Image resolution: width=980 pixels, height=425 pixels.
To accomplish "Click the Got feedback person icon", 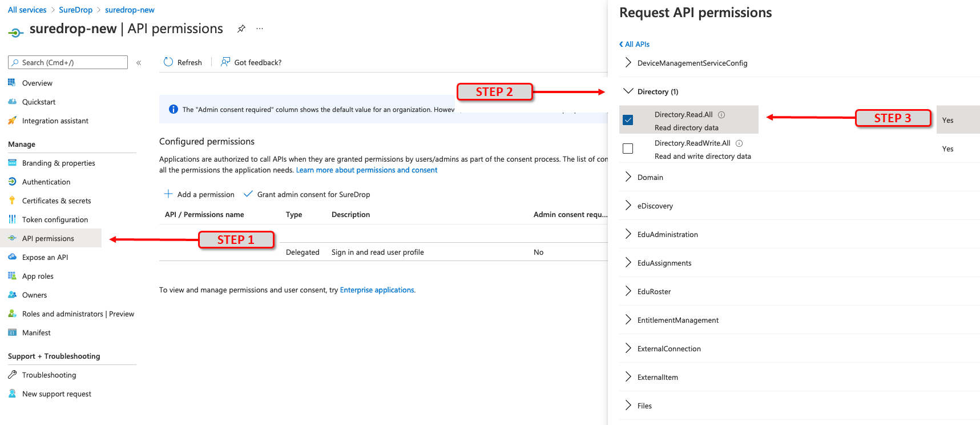I will point(225,62).
